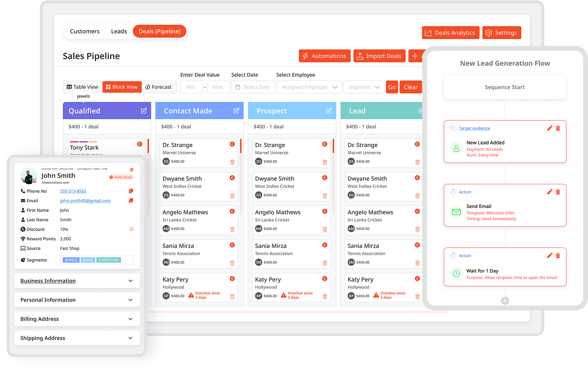588x370 pixels.
Task: Open the Select Date field
Action: point(253,87)
